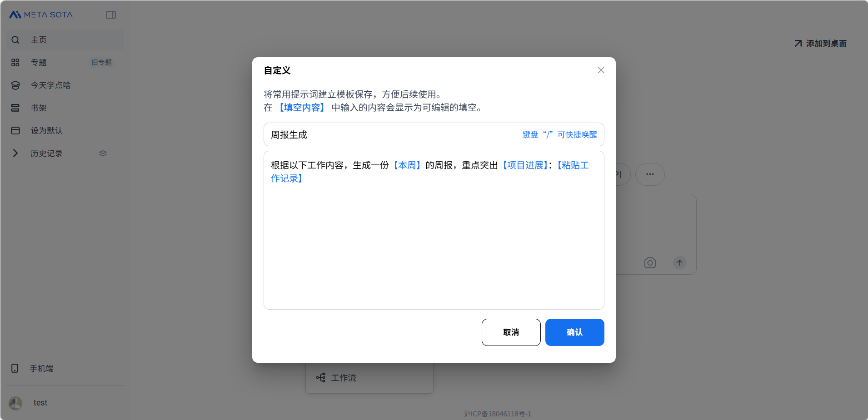Image resolution: width=868 pixels, height=420 pixels.
Task: Open the 书架 bookshelf icon
Action: [x=15, y=108]
